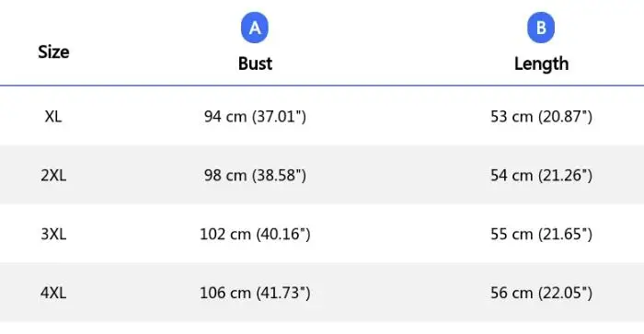The image size is (644, 334).
Task: Select the 98 cm bust value
Action: pyautogui.click(x=255, y=176)
